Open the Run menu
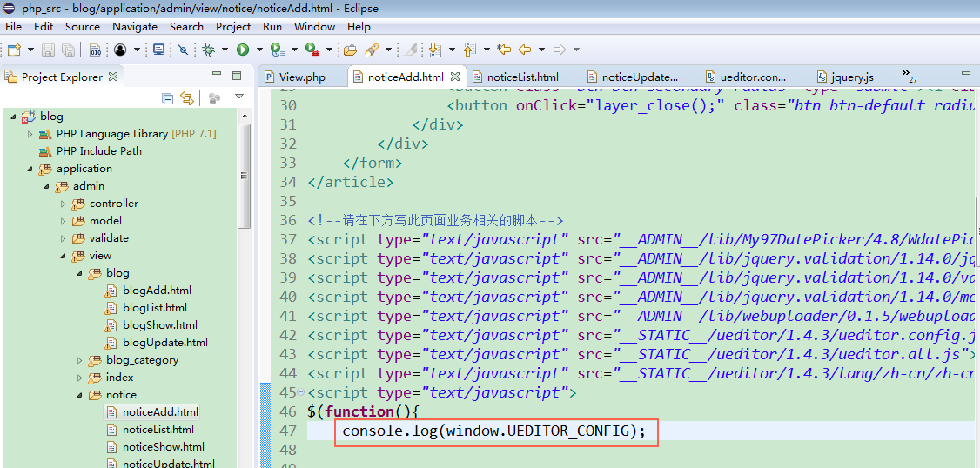Image resolution: width=980 pixels, height=468 pixels. coord(272,27)
